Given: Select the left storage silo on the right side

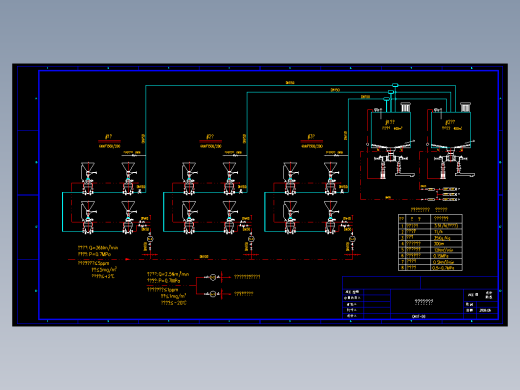Looking at the screenshot, I should pos(391,129).
